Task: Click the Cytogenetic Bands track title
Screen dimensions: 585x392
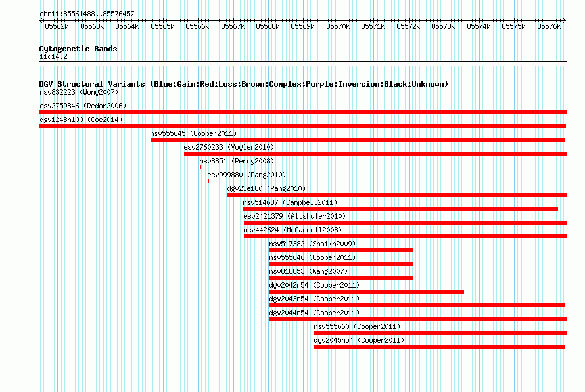Action: pyautogui.click(x=78, y=49)
